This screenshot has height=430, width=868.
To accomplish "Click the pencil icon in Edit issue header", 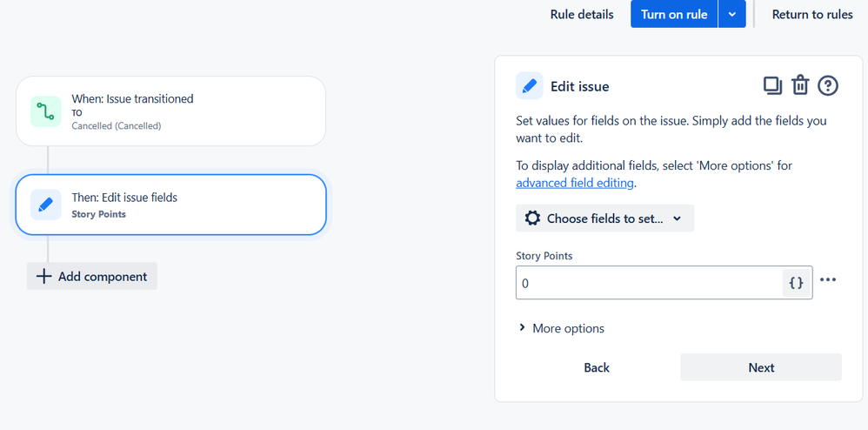I will click(530, 86).
